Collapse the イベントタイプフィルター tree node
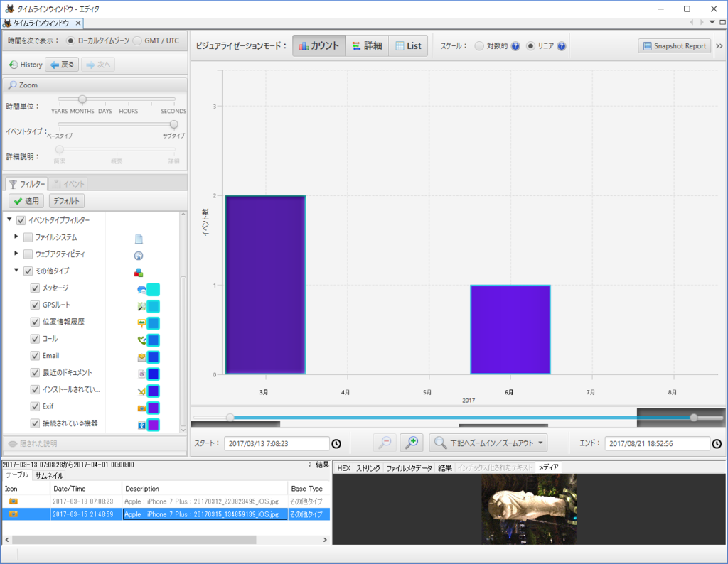 (9, 219)
